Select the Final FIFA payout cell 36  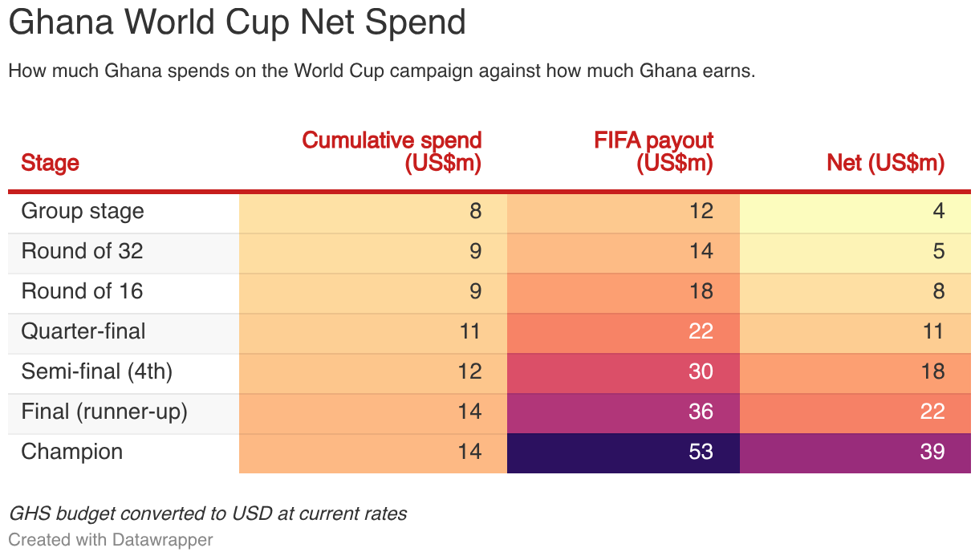pos(624,414)
